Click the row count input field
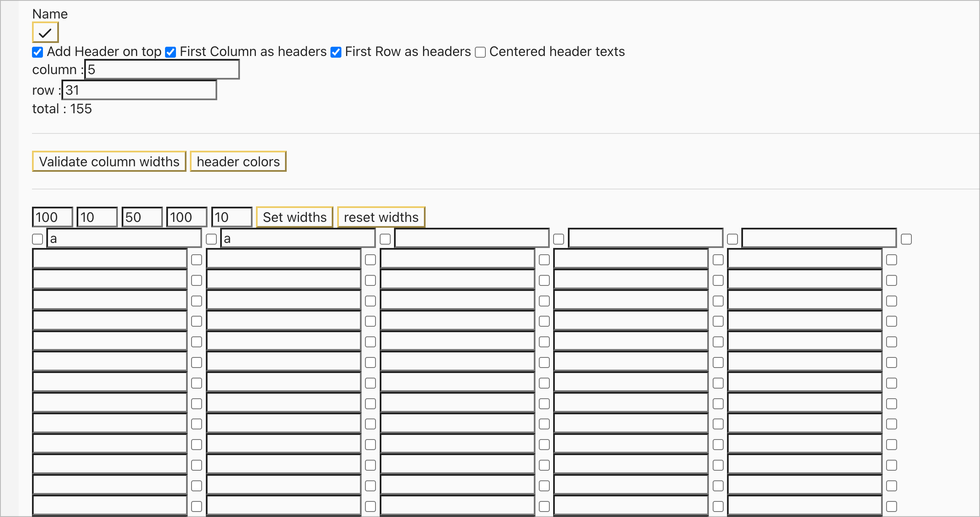 pyautogui.click(x=139, y=90)
